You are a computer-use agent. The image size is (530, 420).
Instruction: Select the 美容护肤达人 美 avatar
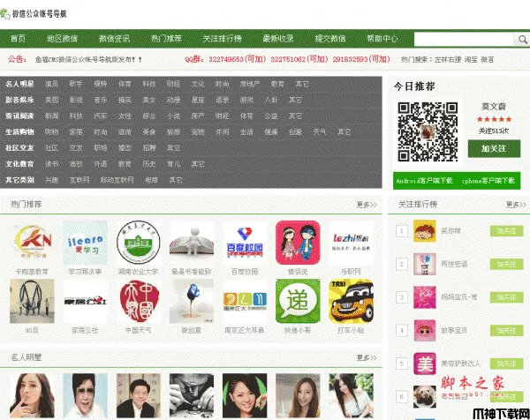(425, 364)
